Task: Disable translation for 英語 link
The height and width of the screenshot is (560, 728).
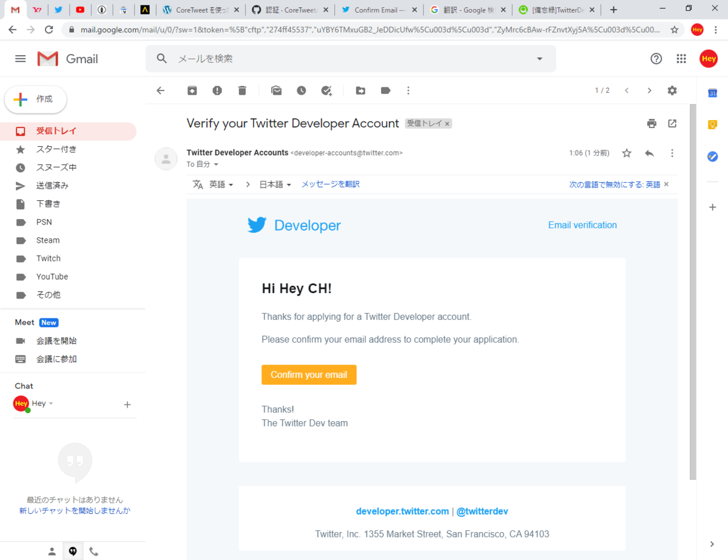Action: coord(615,184)
